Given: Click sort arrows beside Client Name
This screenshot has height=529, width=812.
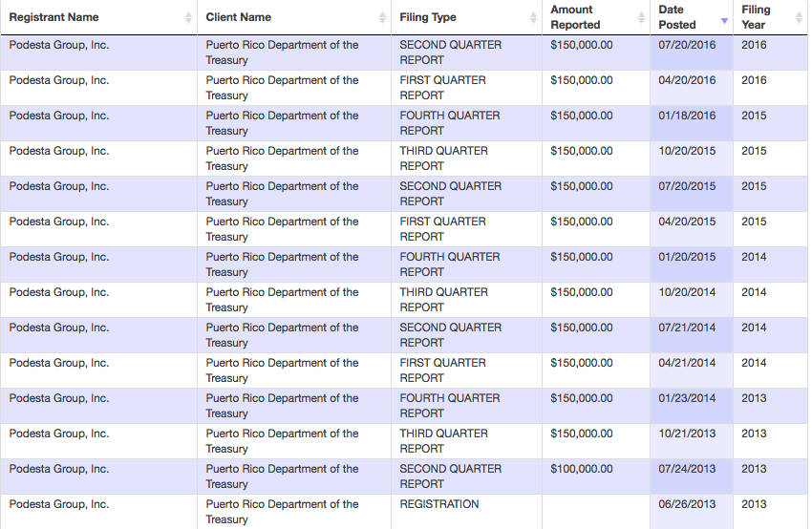Looking at the screenshot, I should 382,17.
